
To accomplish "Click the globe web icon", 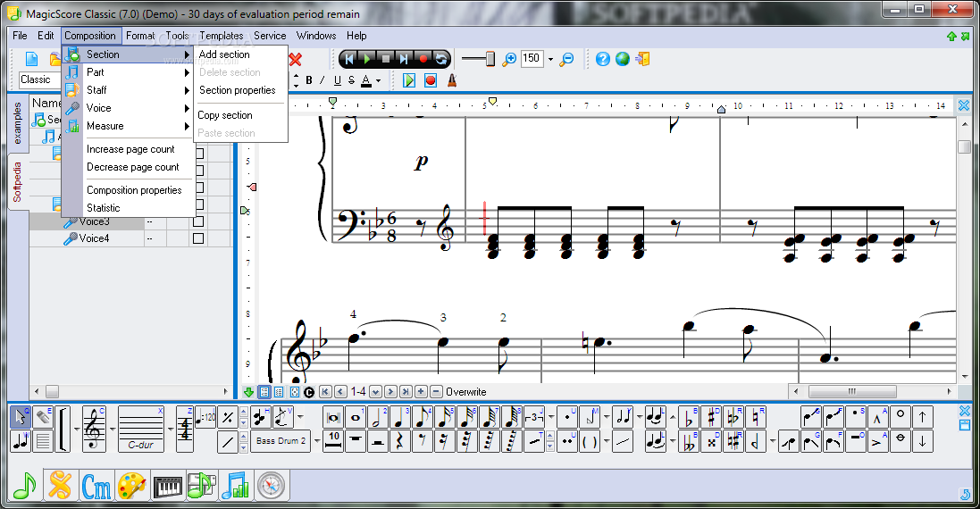I will coord(623,59).
